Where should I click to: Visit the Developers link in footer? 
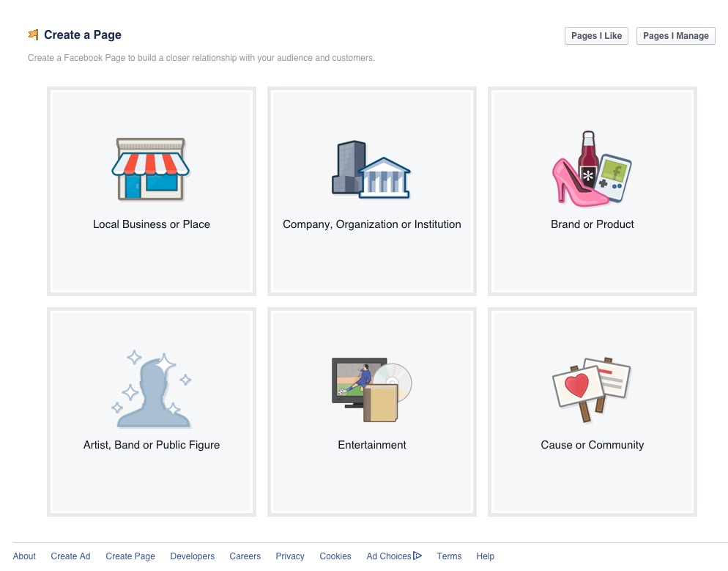(192, 556)
